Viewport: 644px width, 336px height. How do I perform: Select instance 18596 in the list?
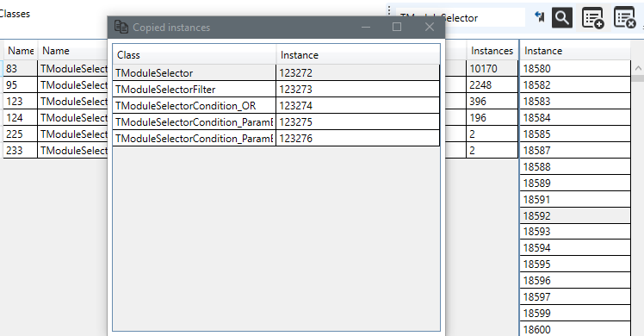pyautogui.click(x=575, y=281)
